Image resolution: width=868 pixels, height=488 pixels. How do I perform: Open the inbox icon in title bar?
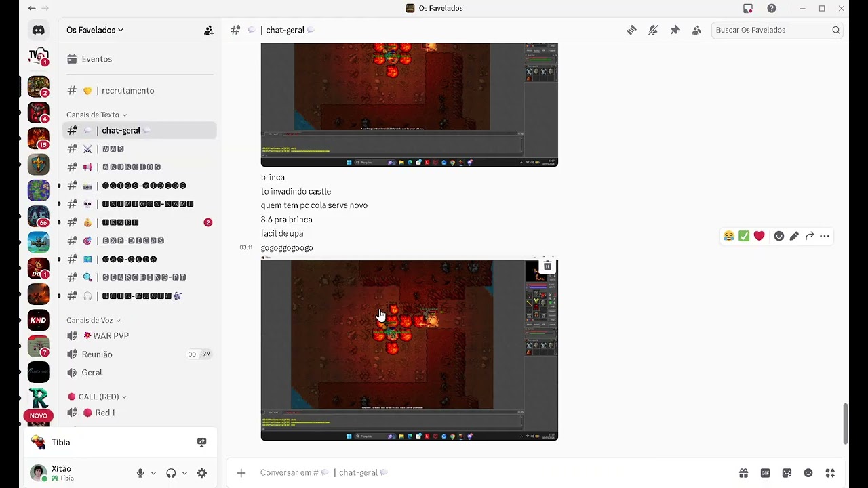pos(748,8)
